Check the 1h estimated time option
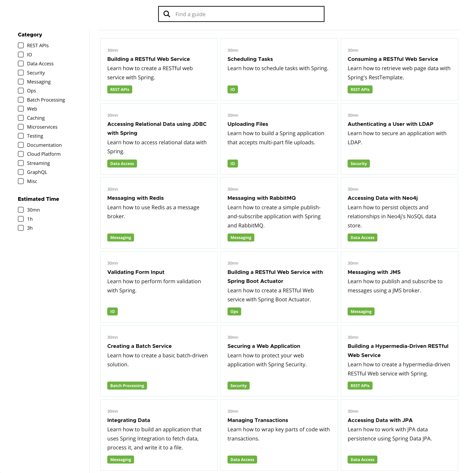 coord(21,219)
